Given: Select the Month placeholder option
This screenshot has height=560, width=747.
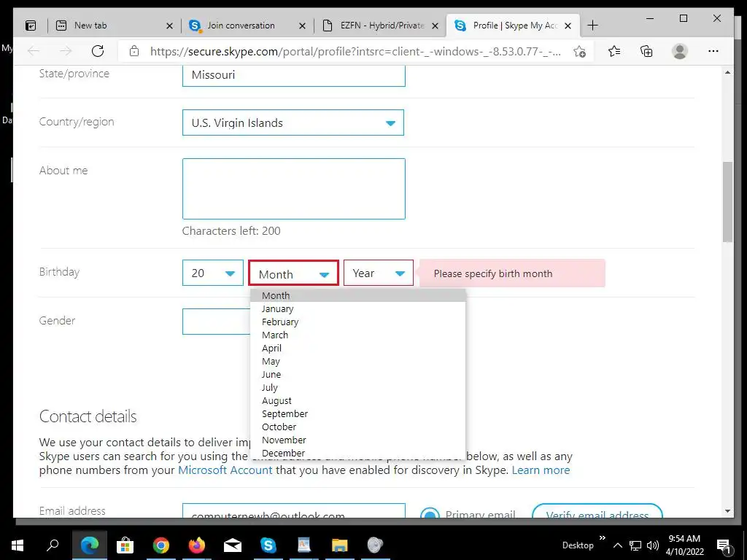Looking at the screenshot, I should 357,296.
